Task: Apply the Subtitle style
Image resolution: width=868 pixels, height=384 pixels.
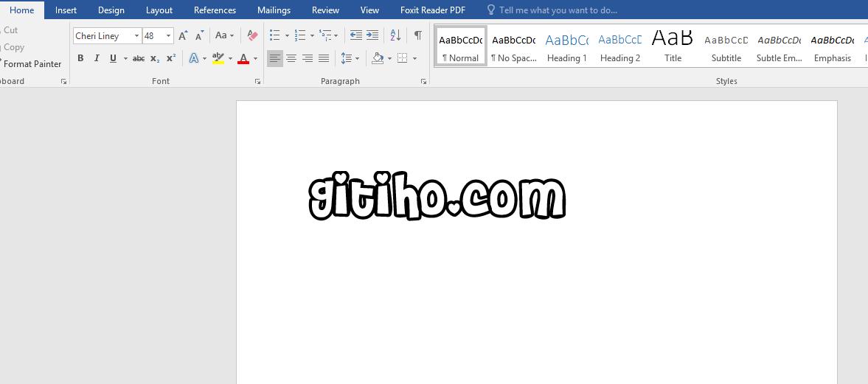Action: (726, 46)
